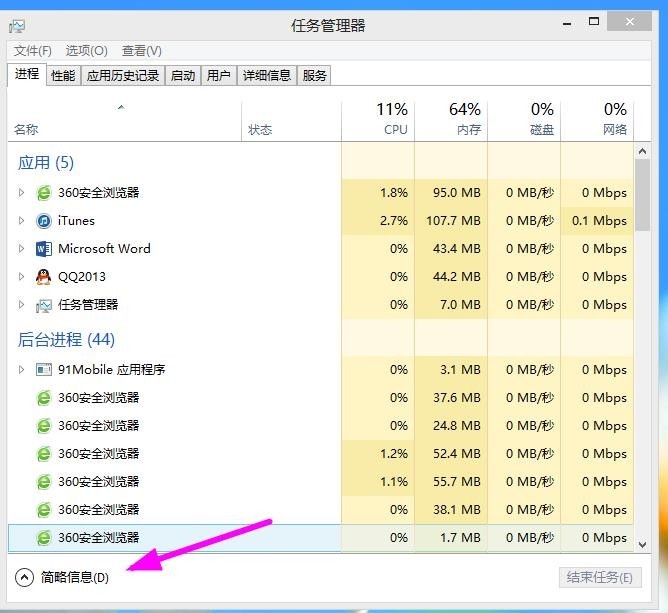This screenshot has height=613, width=668.
Task: Switch to the 详细信息 tab
Action: click(267, 76)
